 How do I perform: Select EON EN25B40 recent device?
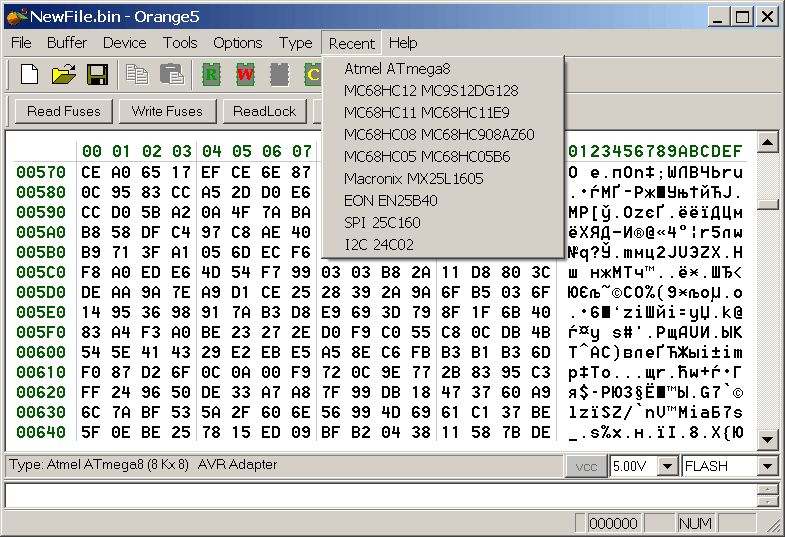coord(443,201)
